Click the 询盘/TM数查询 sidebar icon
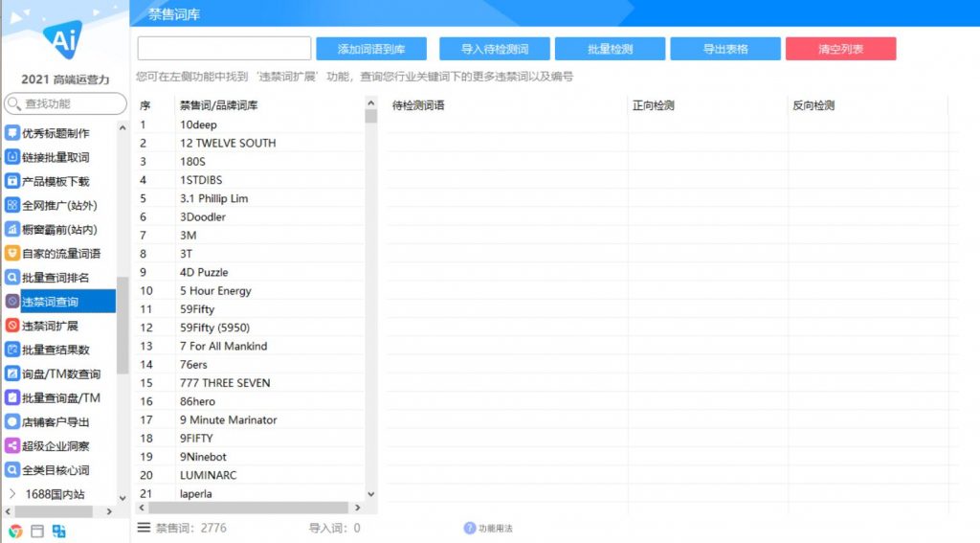 coord(11,373)
